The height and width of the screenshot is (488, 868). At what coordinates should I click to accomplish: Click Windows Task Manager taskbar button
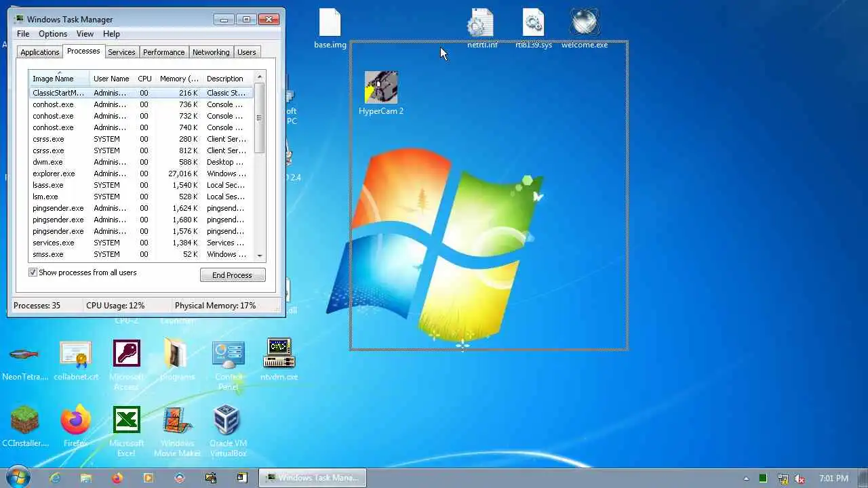pyautogui.click(x=313, y=478)
